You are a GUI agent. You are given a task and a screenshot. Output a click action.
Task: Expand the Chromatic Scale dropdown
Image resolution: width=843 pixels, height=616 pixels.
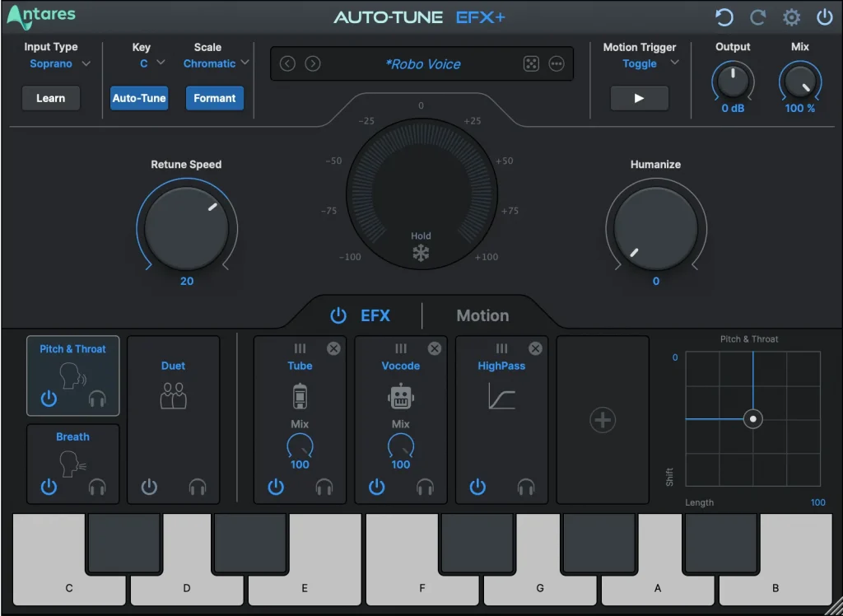[214, 63]
